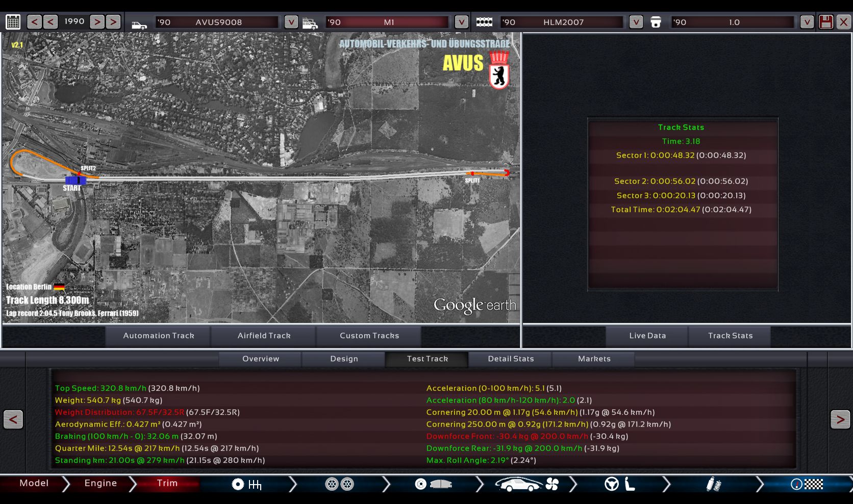Screen dimensions: 853x504
Task: Click the forward arrow touching the 1990 year
Action: click(97, 22)
